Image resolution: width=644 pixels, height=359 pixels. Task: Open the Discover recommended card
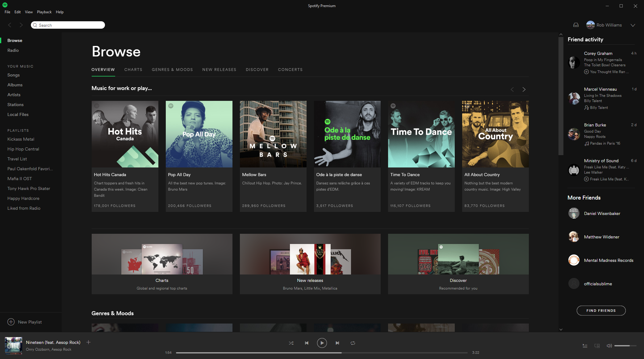(458, 264)
